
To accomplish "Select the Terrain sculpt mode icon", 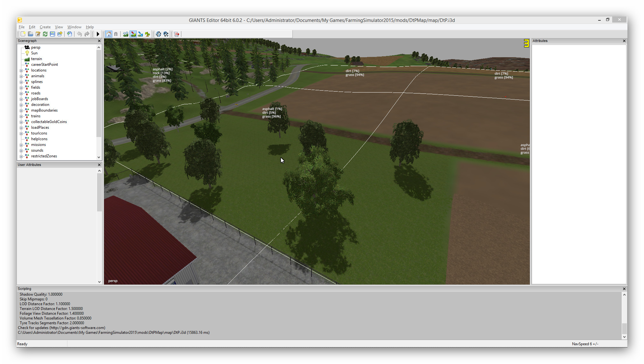I will pyautogui.click(x=126, y=34).
